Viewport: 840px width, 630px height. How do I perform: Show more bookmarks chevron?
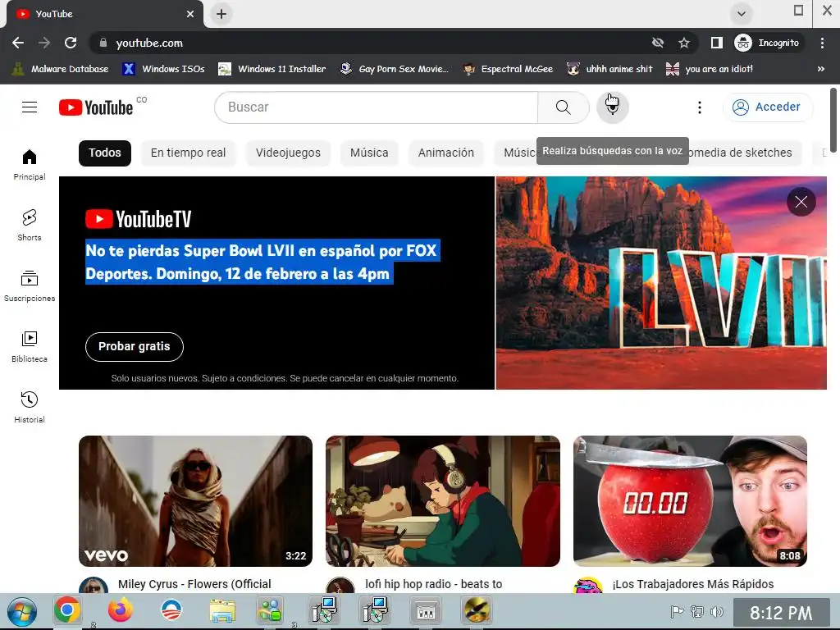point(820,69)
